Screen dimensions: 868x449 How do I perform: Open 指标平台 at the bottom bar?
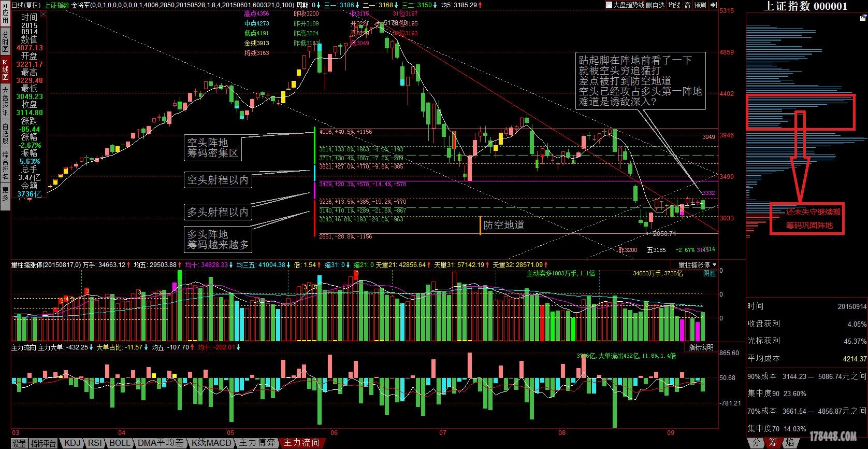click(x=44, y=443)
